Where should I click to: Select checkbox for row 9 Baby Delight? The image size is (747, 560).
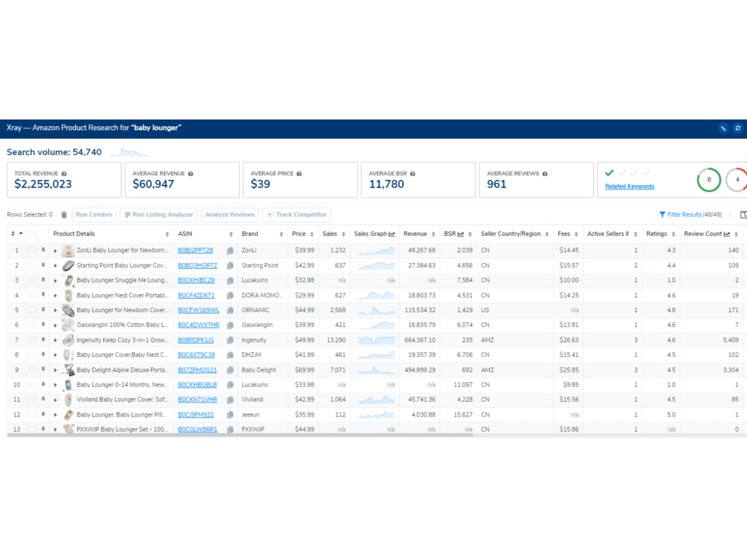tap(32, 370)
